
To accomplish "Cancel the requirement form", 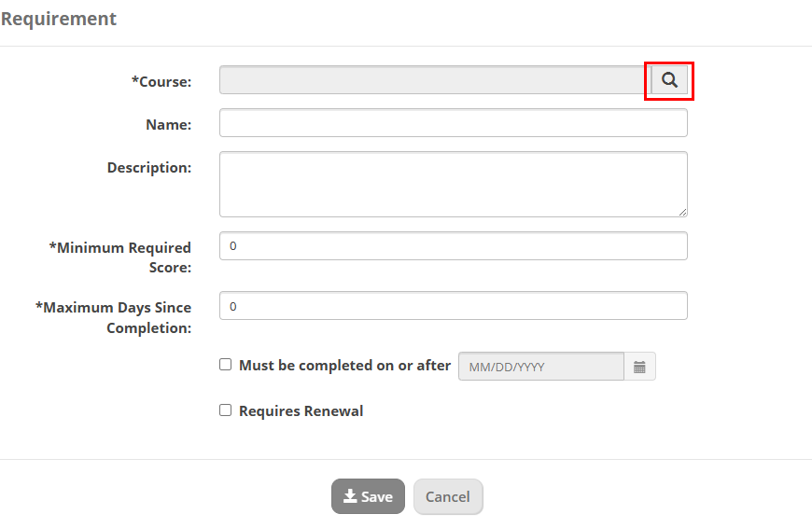I will pyautogui.click(x=448, y=496).
